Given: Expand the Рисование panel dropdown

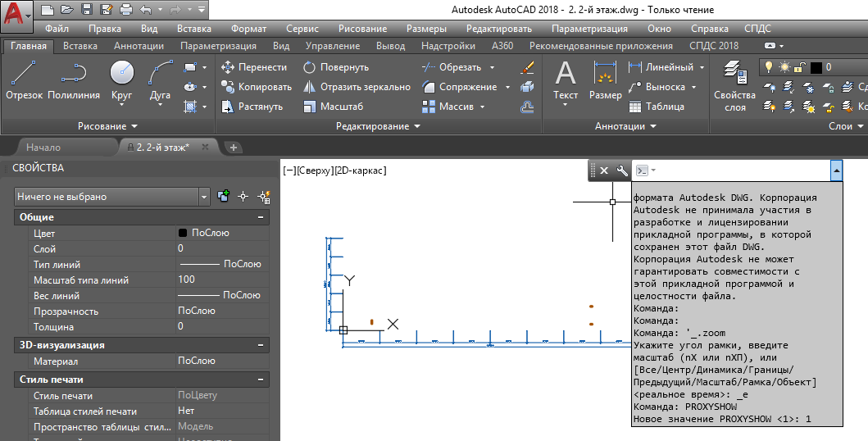Looking at the screenshot, I should [108, 126].
